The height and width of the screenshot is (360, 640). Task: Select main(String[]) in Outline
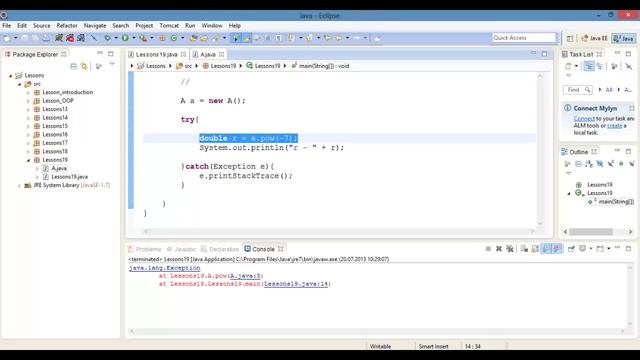tap(616, 202)
